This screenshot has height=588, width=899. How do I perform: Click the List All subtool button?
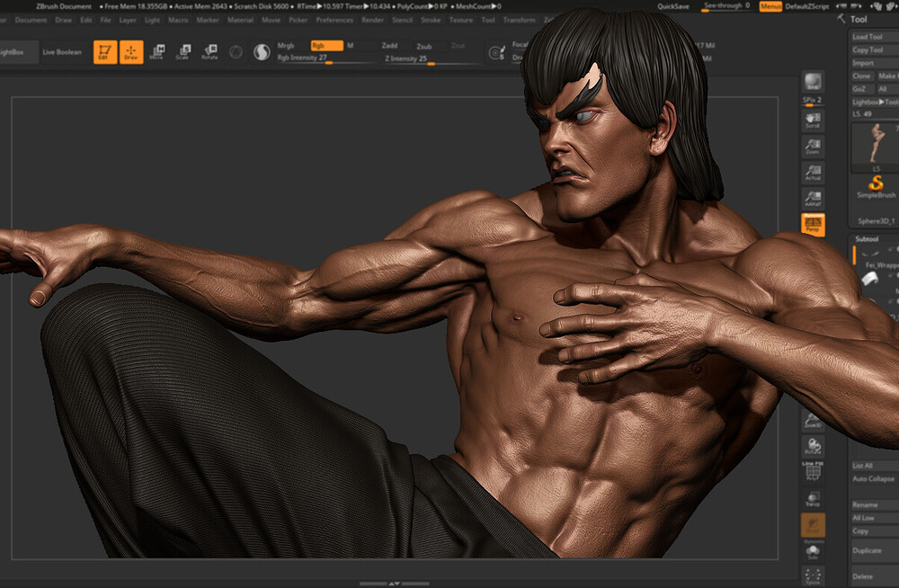[874, 466]
